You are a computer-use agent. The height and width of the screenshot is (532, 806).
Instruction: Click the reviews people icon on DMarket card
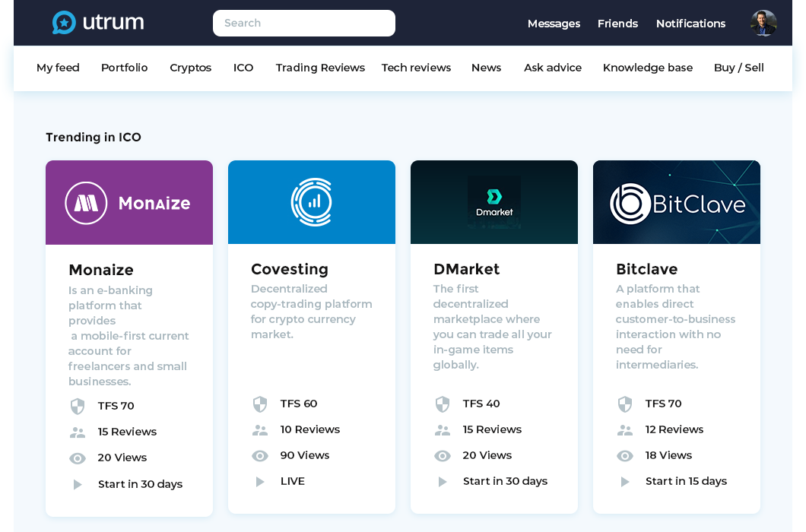pyautogui.click(x=443, y=430)
